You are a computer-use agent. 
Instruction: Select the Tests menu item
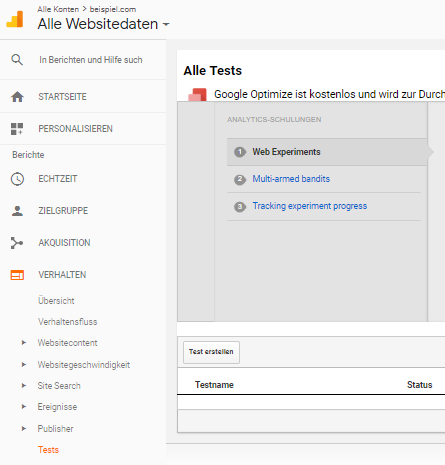click(x=48, y=450)
